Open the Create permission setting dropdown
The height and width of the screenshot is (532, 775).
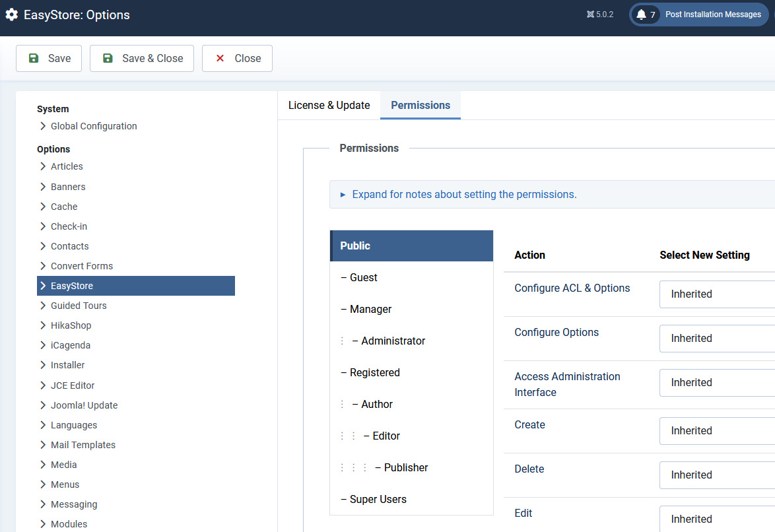pos(717,431)
